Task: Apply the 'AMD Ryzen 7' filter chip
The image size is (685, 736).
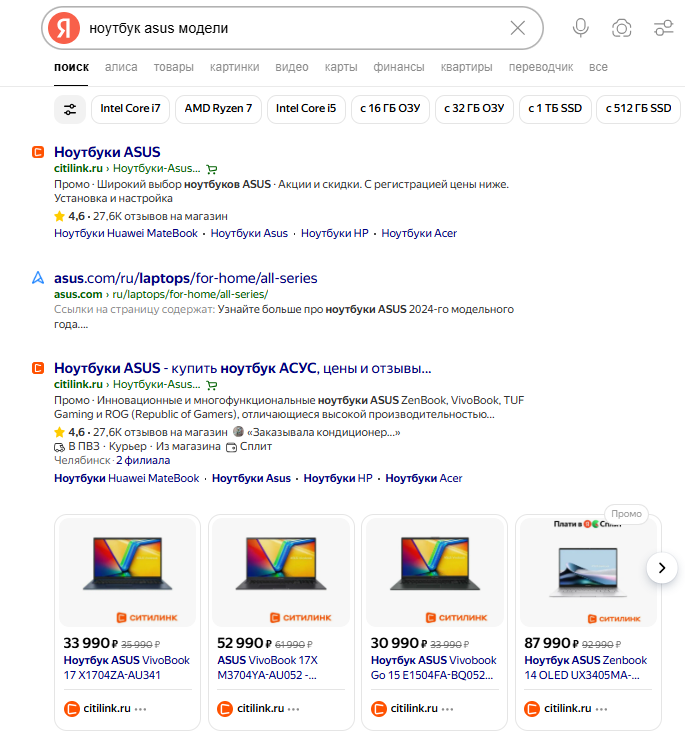Action: [x=218, y=109]
